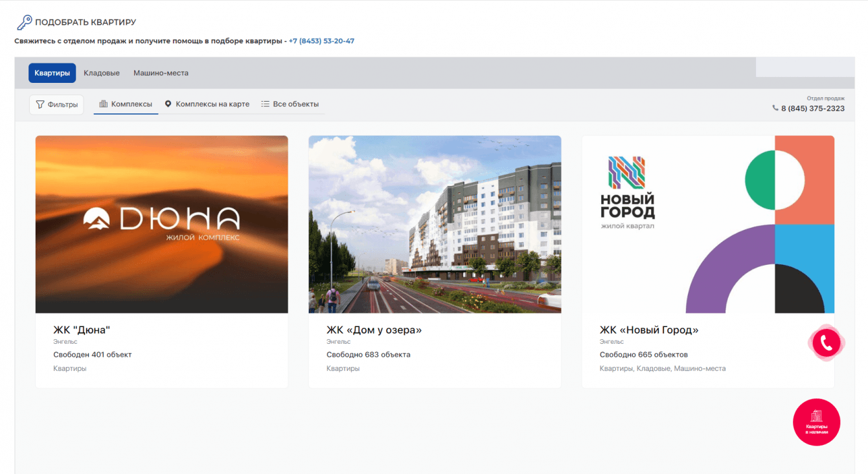Click the text Квартиры, Кладовые, Машино-места

(663, 368)
